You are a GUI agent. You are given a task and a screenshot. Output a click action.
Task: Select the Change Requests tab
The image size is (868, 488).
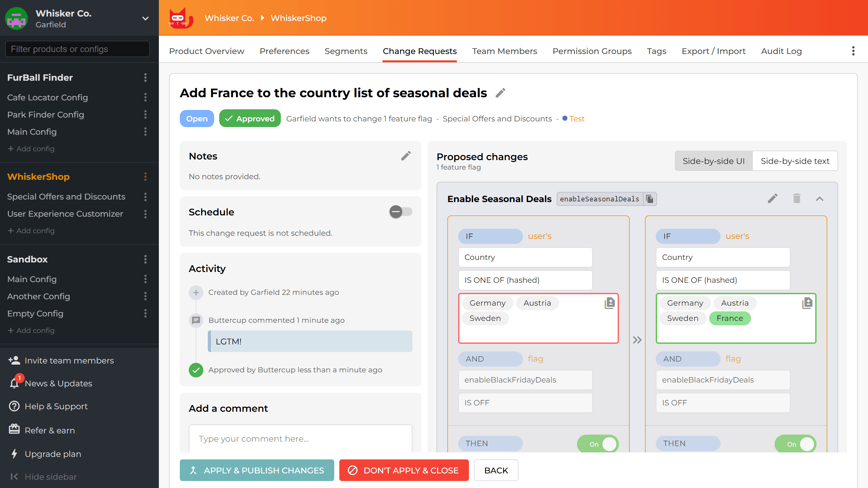point(419,51)
